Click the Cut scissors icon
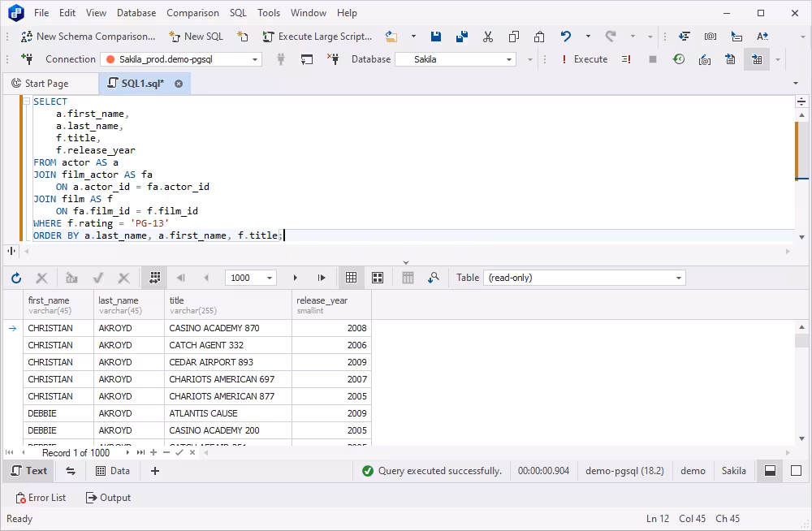This screenshot has width=812, height=531. pos(487,37)
